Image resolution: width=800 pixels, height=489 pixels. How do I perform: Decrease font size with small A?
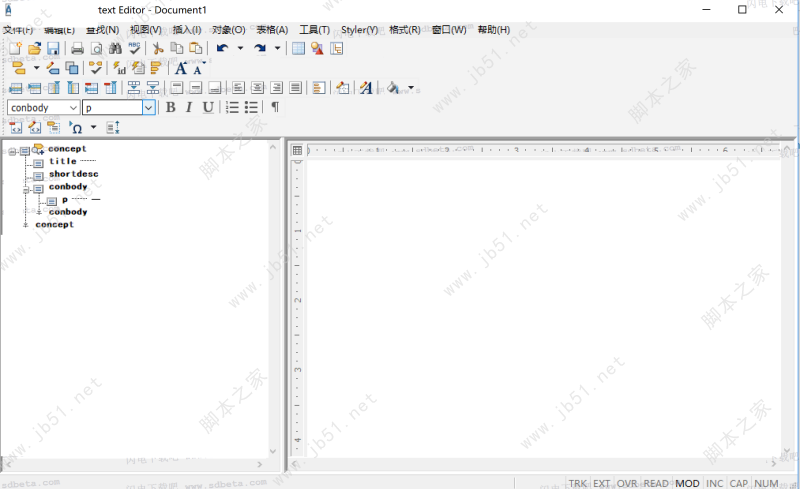[x=198, y=69]
